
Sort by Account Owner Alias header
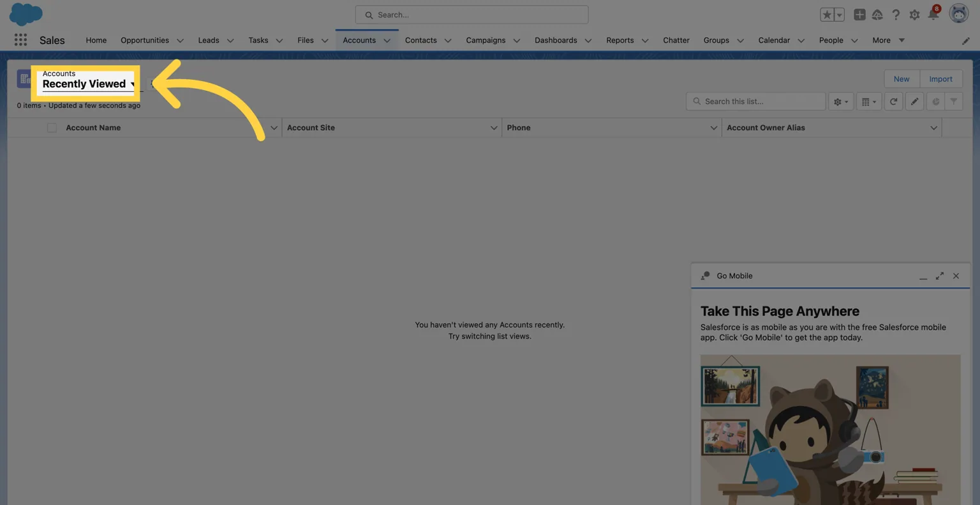766,128
